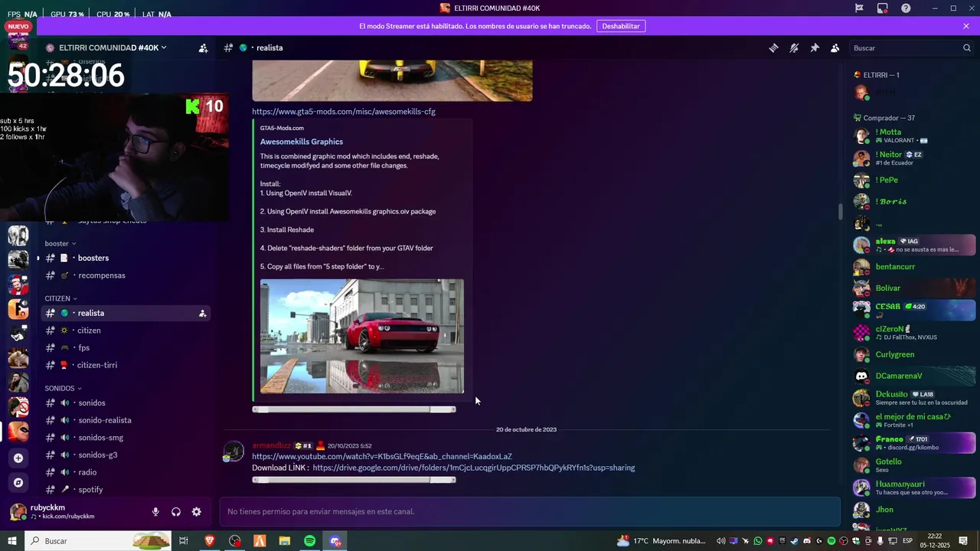Open Brave browser from taskbar
980x551 pixels.
210,541
